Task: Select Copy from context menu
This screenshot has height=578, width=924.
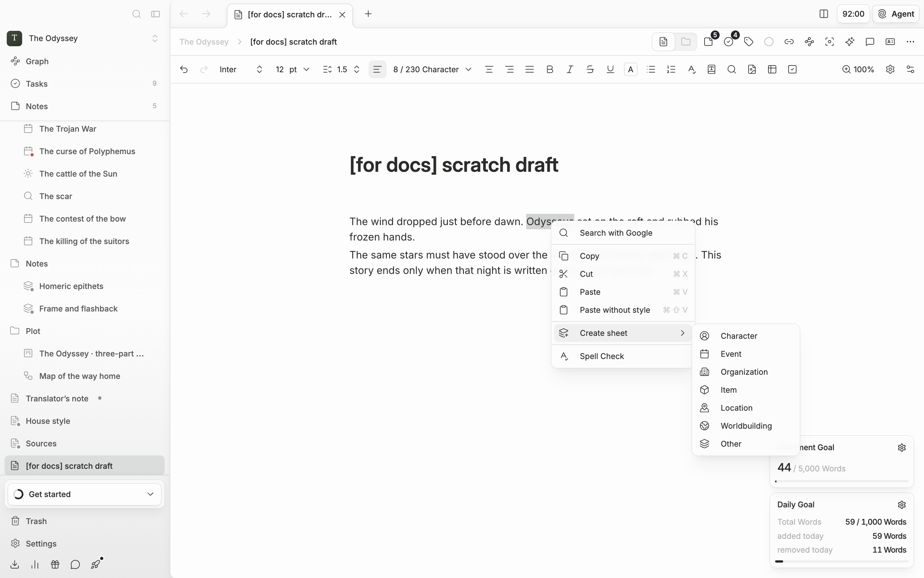Action: click(x=623, y=256)
